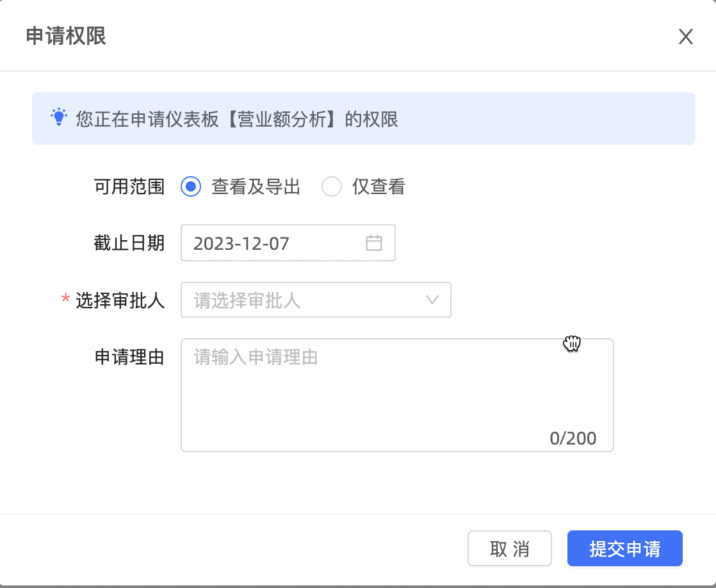Image resolution: width=716 pixels, height=588 pixels.
Task: Open the calendar icon in the date field
Action: click(x=373, y=243)
